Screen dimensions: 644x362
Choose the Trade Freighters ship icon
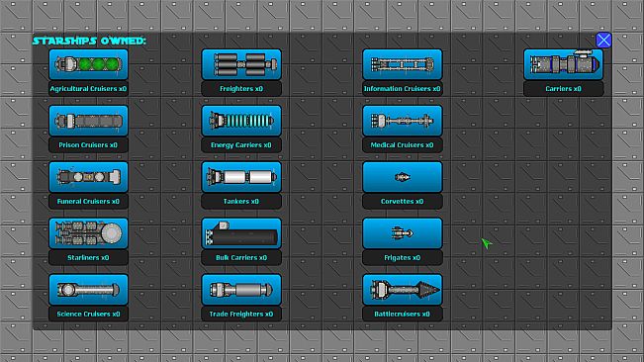pyautogui.click(x=241, y=290)
